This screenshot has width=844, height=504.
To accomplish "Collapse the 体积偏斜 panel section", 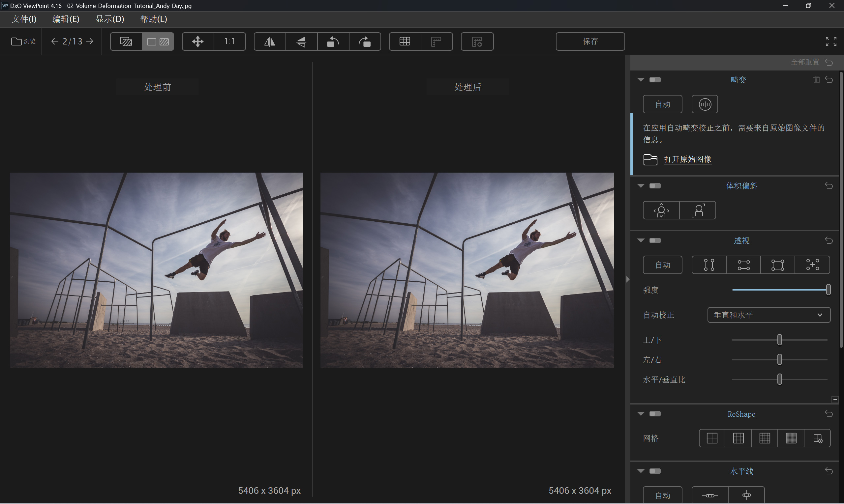I will [x=641, y=186].
